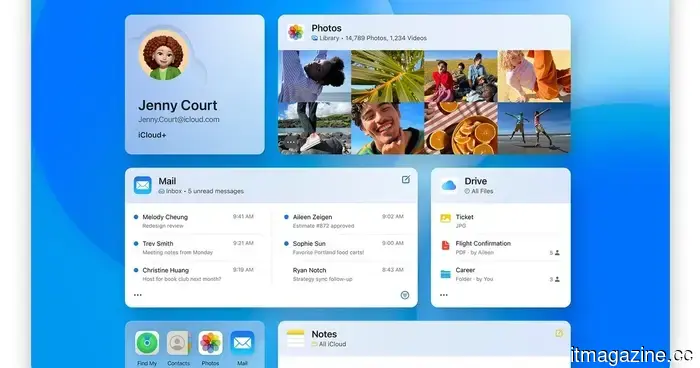700x368 pixels.
Task: Open the smiling man photo thumbnail
Action: (387, 129)
